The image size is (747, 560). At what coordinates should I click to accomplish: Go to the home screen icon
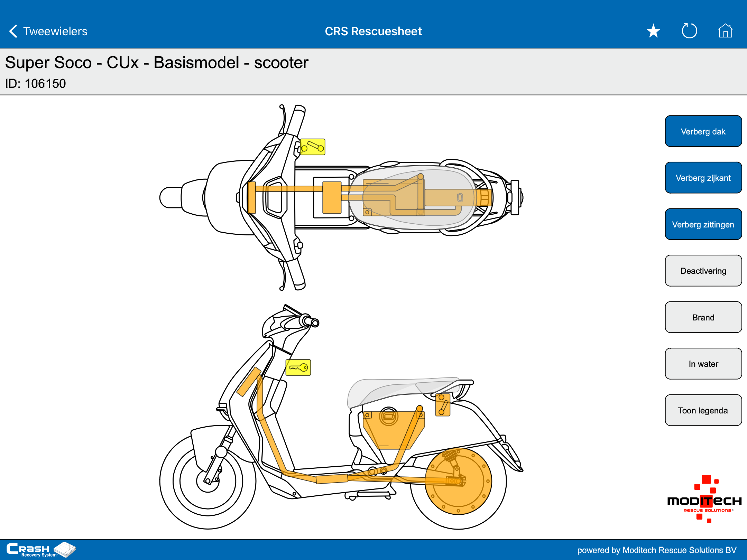(725, 31)
